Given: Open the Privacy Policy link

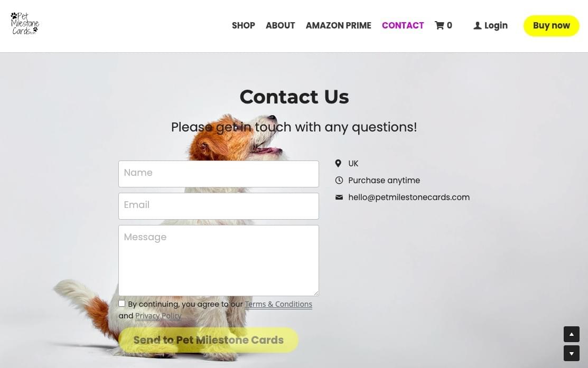Looking at the screenshot, I should 158,316.
